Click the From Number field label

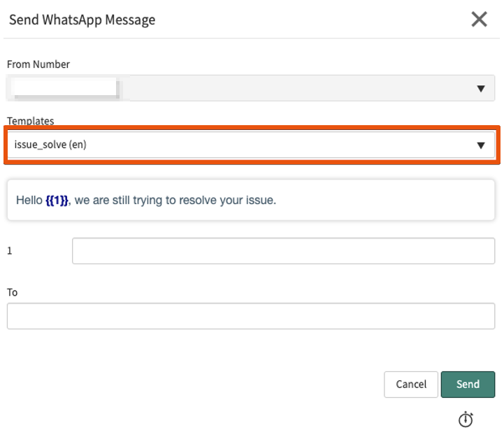pos(38,64)
